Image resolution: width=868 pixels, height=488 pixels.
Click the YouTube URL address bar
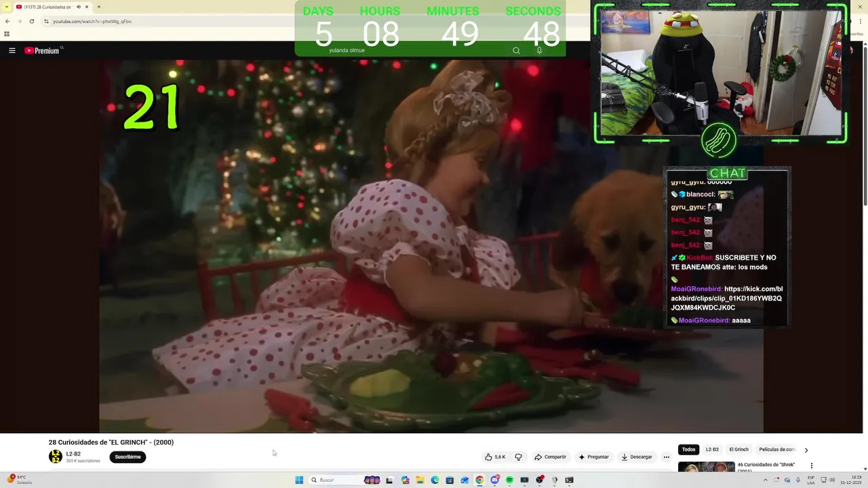coord(170,21)
